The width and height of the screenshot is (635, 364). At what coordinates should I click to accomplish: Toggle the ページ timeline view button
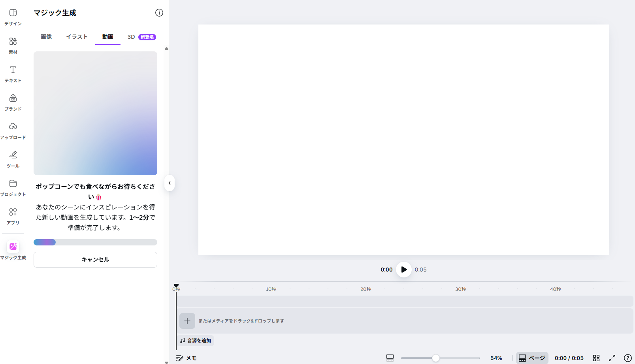532,358
